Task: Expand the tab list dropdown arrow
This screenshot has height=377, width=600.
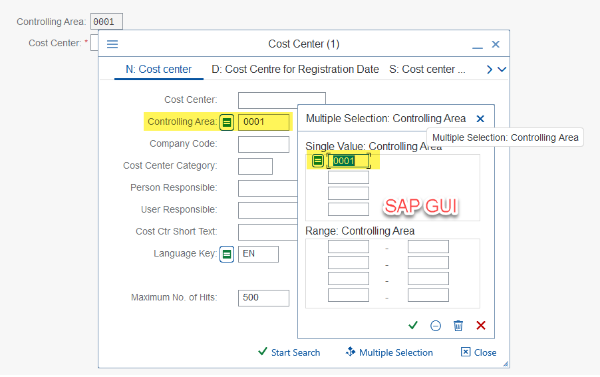Action: 502,69
